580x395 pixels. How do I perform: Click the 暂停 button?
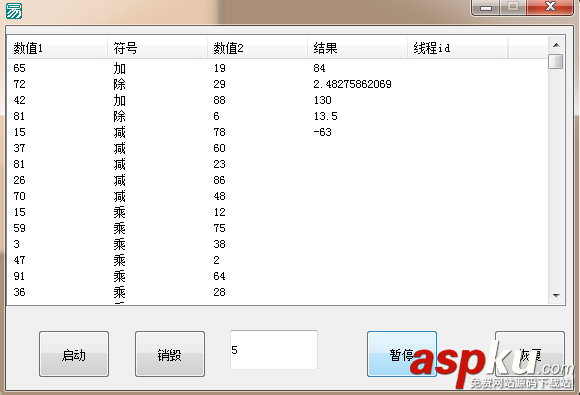[402, 354]
